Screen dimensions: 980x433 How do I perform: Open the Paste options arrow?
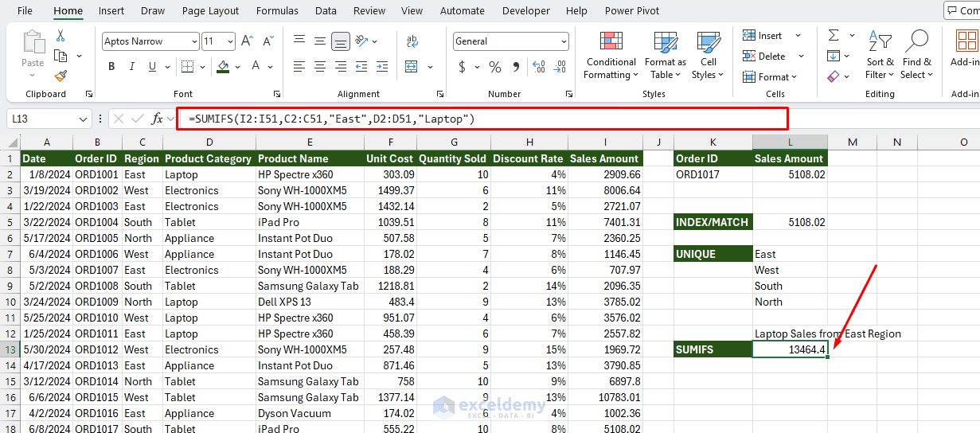click(x=33, y=76)
